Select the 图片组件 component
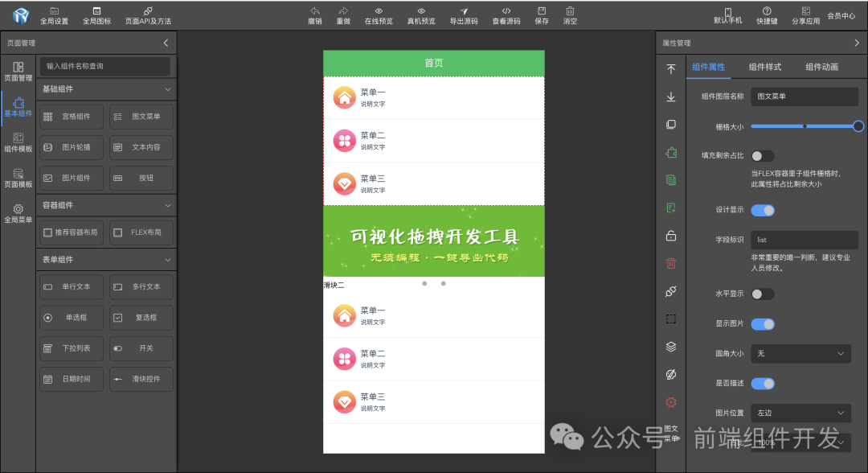Viewport: 868px width, 473px height. pos(72,178)
